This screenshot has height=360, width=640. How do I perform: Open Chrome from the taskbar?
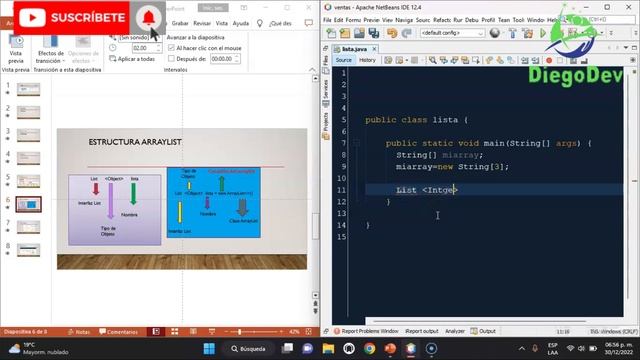(369, 349)
